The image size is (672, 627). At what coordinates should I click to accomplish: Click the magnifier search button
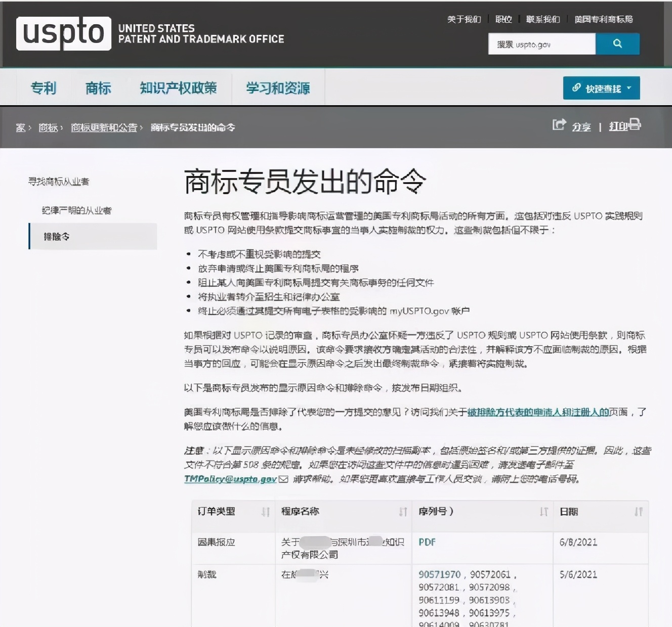click(617, 44)
